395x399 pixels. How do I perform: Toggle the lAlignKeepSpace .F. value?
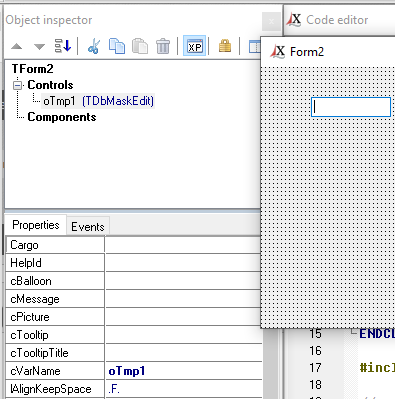click(x=184, y=389)
